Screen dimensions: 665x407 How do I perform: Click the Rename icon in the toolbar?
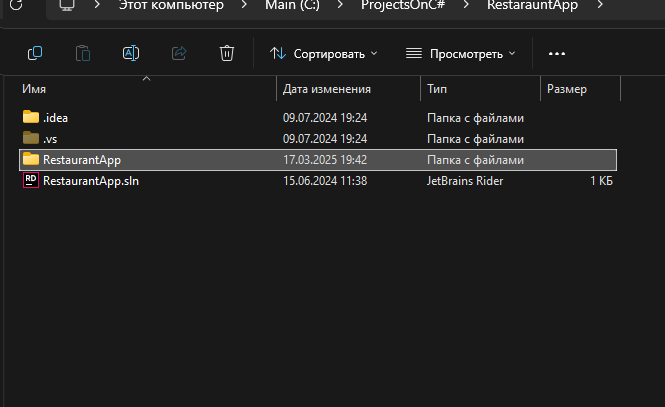pos(131,52)
